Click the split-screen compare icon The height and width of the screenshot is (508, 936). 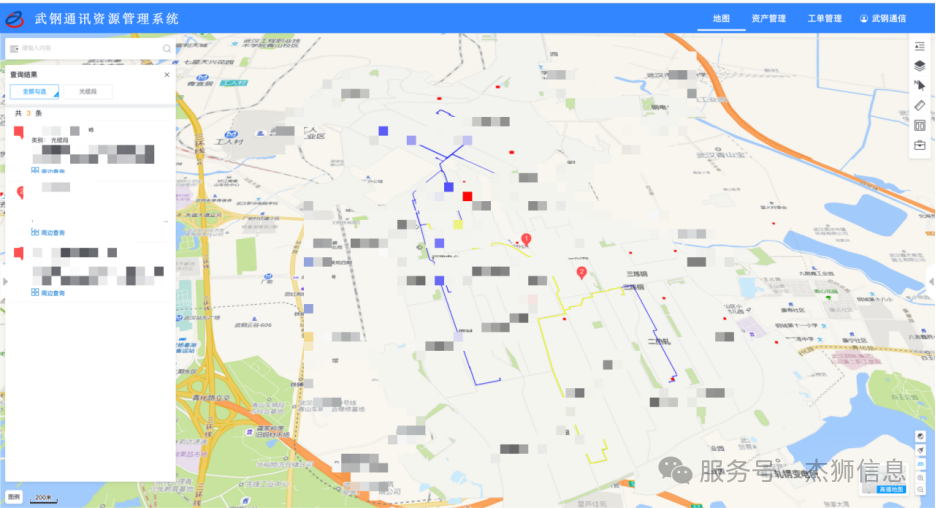(x=919, y=126)
